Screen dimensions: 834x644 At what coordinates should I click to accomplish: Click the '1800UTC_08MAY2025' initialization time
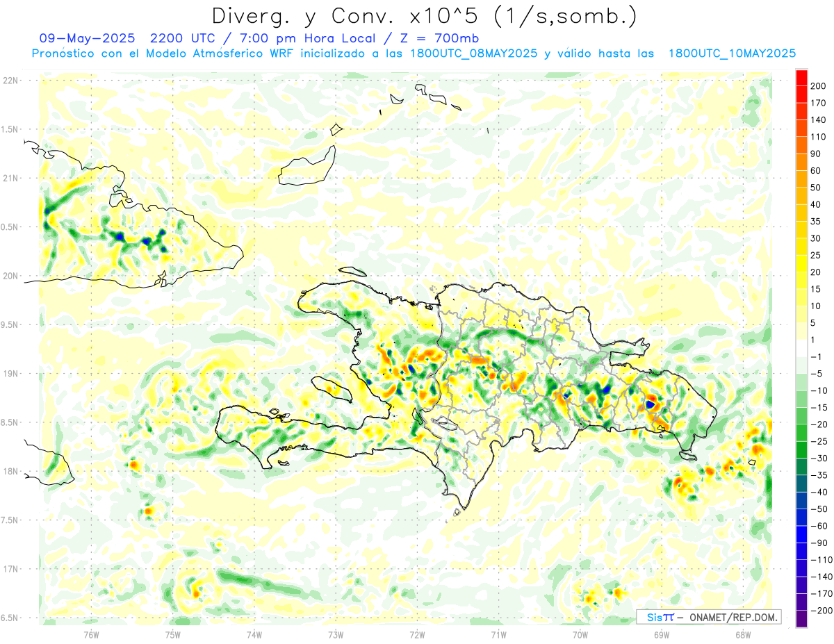473,53
